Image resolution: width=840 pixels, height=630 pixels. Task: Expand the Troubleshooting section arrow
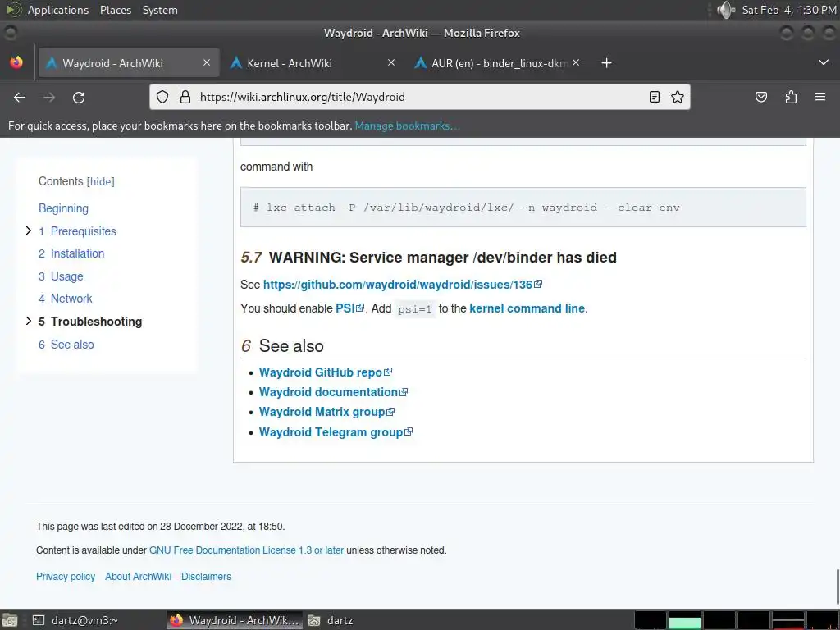point(29,321)
